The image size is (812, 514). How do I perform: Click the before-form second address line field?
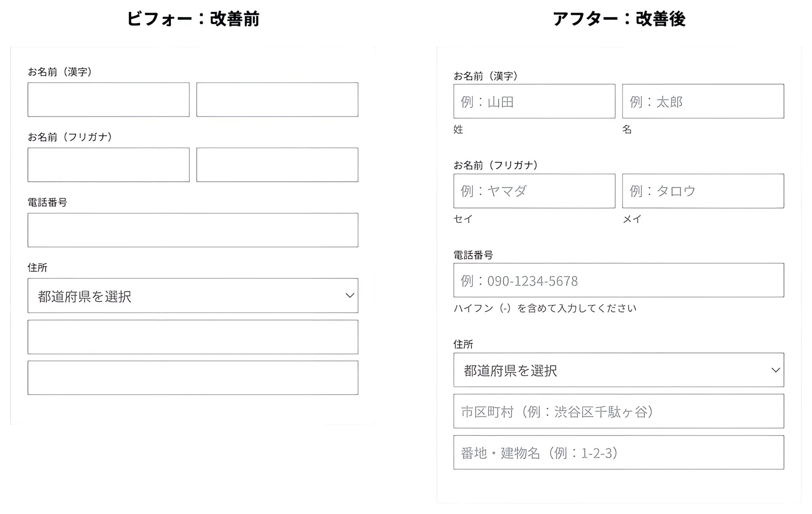[x=193, y=378]
